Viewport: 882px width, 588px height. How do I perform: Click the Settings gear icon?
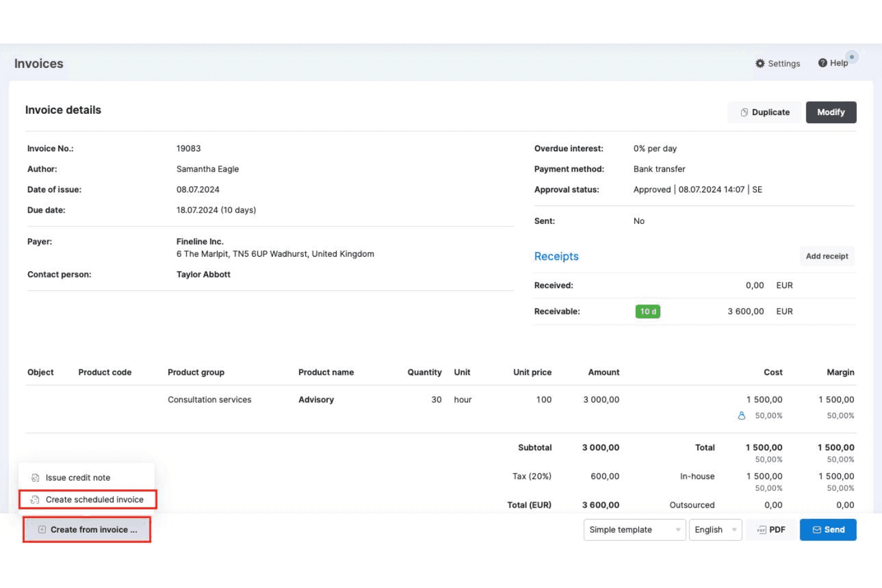pyautogui.click(x=760, y=63)
